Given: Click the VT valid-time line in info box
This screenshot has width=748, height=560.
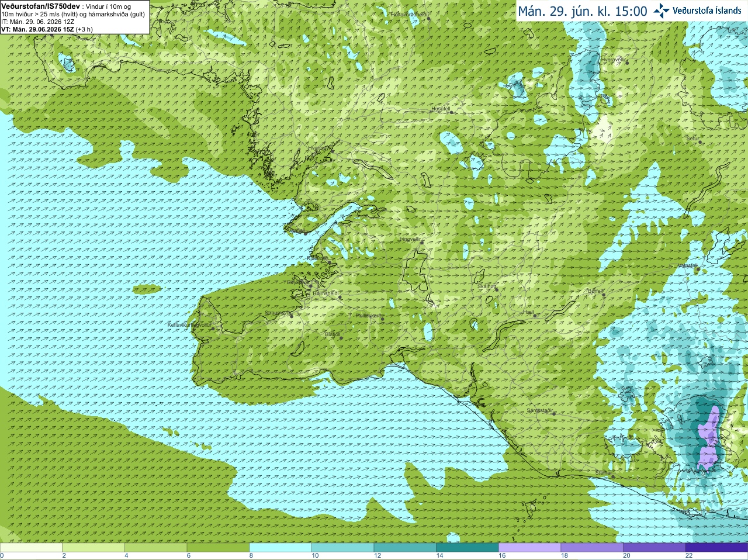Looking at the screenshot, I should coord(47,29).
